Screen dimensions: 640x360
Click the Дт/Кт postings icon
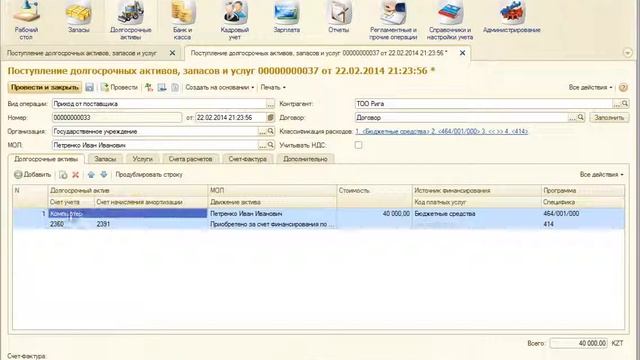coord(149,87)
